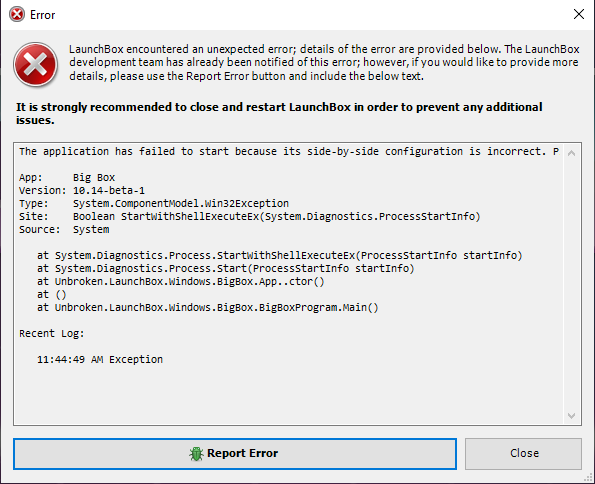Click the large red error icon
The image size is (595, 484).
point(36,65)
